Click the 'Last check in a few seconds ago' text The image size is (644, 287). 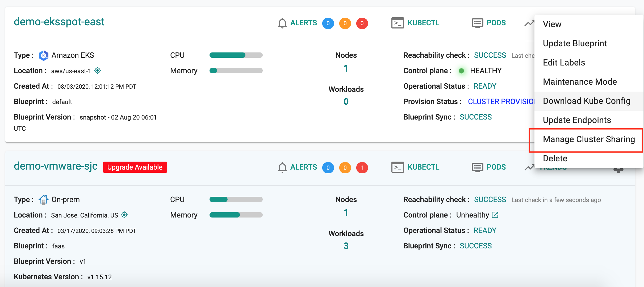556,200
